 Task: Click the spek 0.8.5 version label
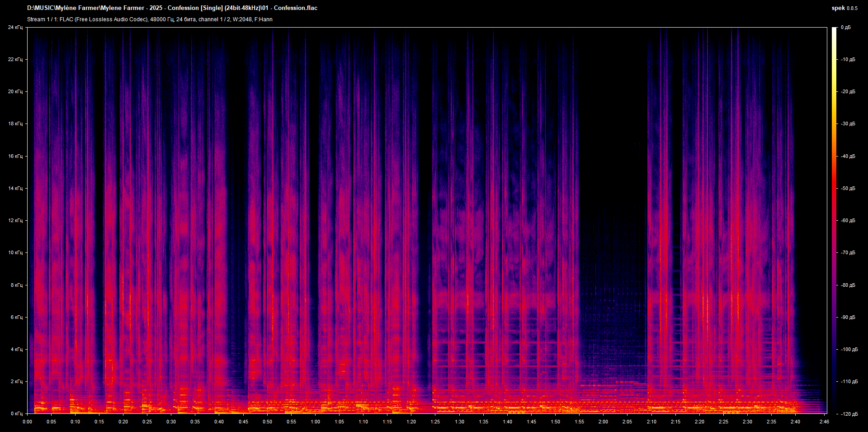844,8
